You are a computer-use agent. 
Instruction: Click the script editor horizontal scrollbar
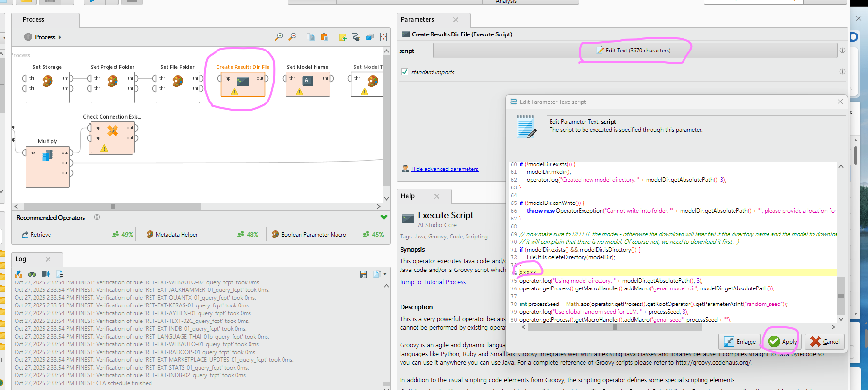[x=615, y=327]
